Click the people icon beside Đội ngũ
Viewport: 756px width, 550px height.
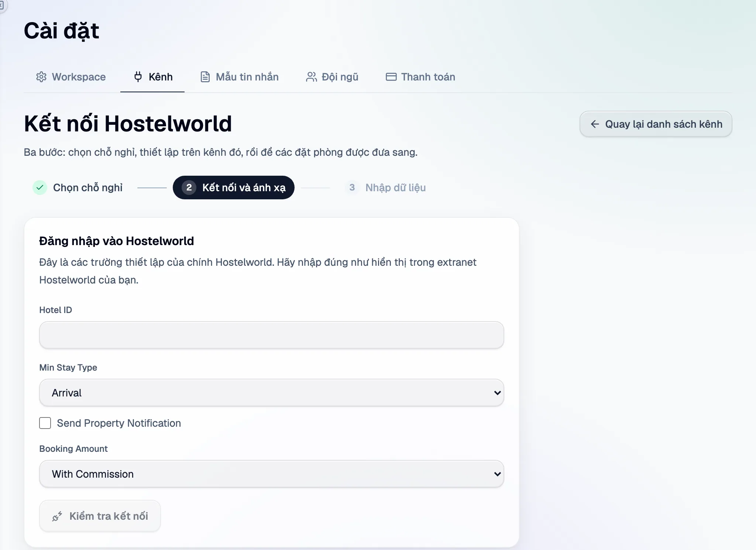pos(311,77)
